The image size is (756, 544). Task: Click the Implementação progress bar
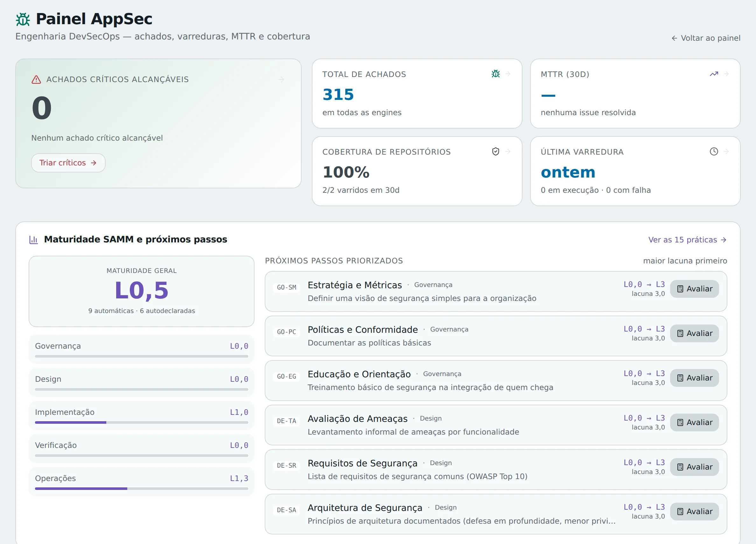click(142, 422)
